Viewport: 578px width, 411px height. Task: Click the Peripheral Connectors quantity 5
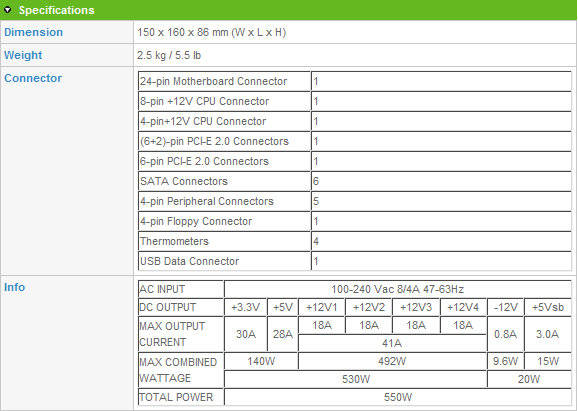pyautogui.click(x=316, y=201)
